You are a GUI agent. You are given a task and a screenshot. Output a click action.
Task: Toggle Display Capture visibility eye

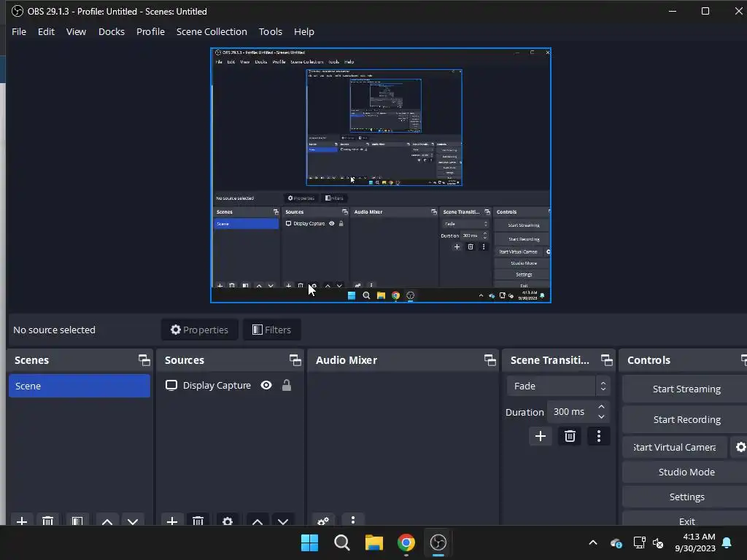266,385
